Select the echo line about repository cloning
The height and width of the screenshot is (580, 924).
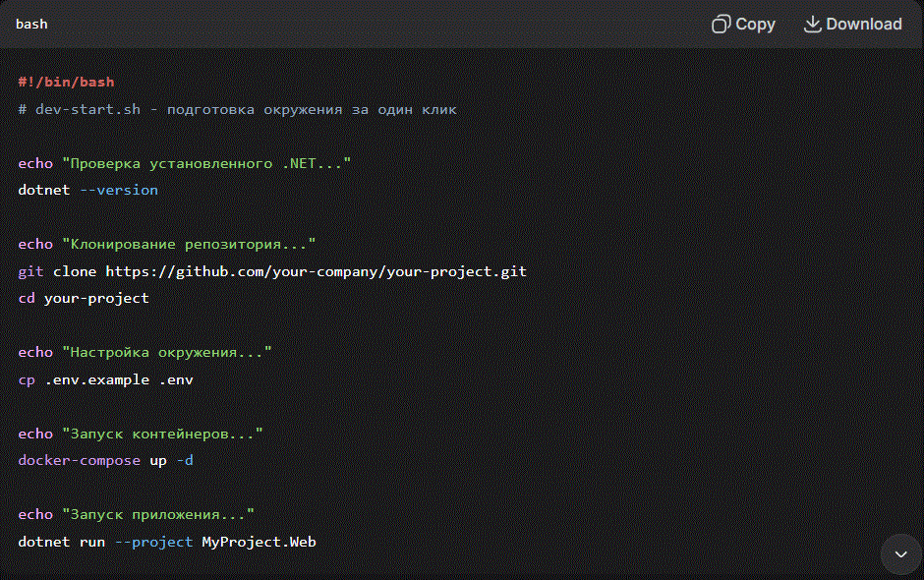click(x=167, y=243)
